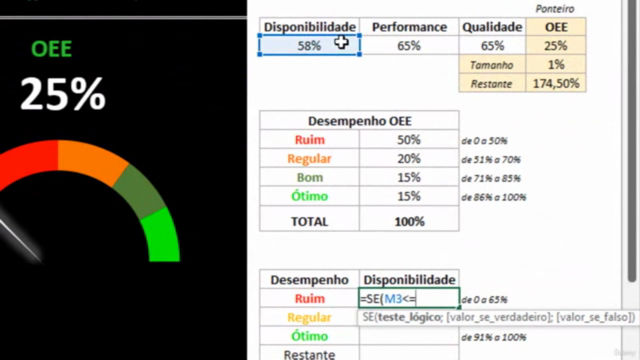640x360 pixels.
Task: Select the Regular 20% value cell
Action: click(409, 158)
